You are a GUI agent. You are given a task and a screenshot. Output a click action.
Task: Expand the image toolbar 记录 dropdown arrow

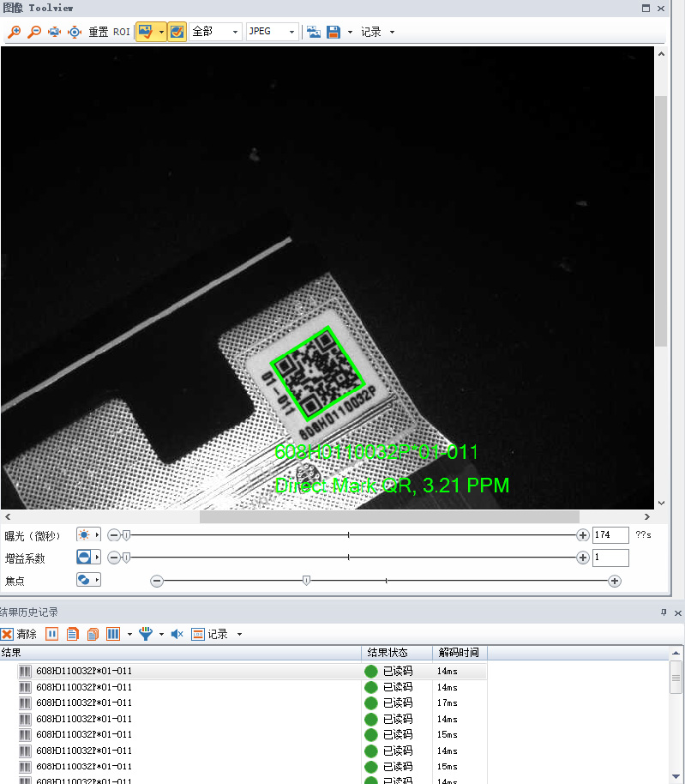[392, 32]
